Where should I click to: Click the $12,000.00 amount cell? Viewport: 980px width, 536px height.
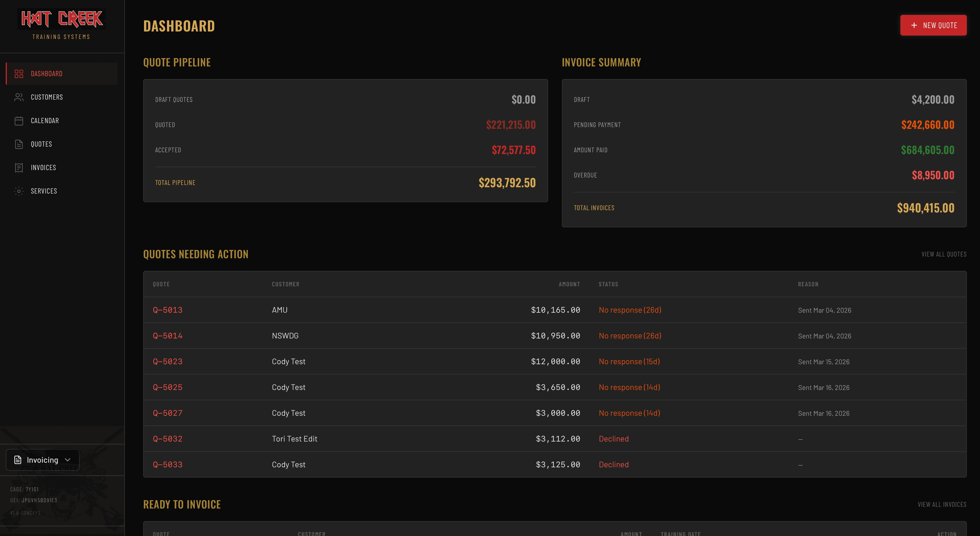click(555, 362)
